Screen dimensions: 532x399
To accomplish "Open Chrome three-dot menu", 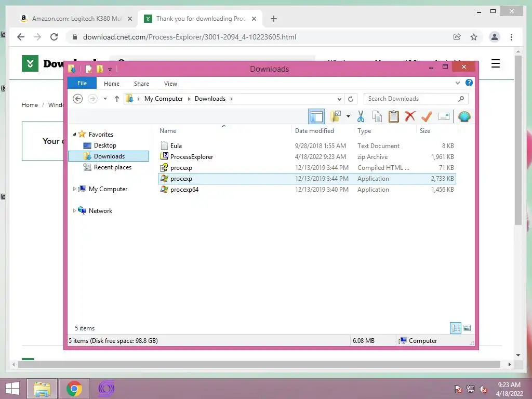I will (x=511, y=37).
